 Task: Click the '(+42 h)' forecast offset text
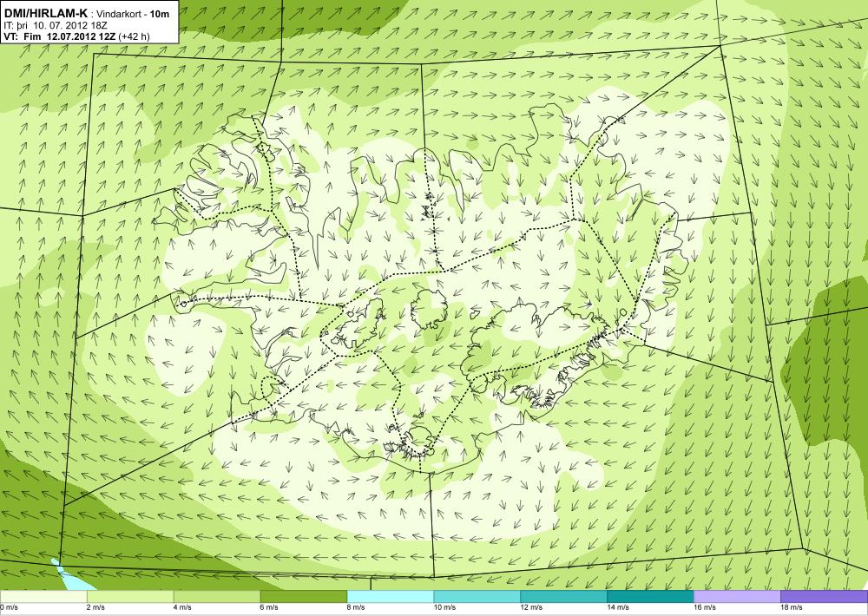coord(134,36)
